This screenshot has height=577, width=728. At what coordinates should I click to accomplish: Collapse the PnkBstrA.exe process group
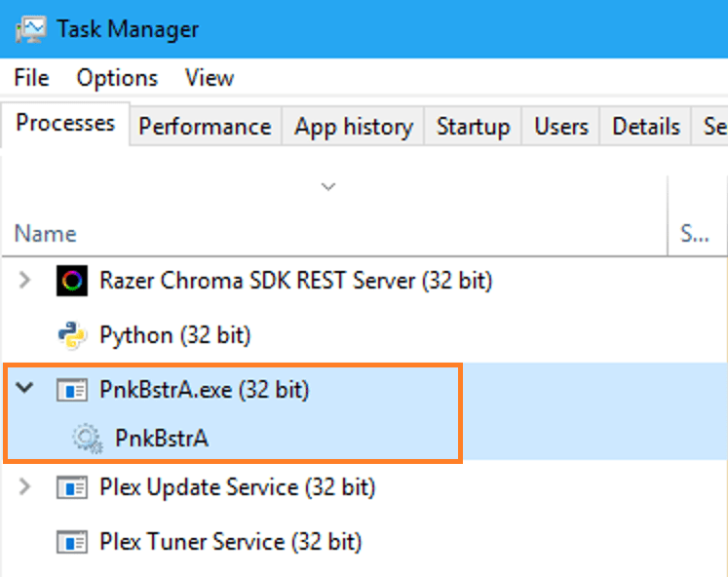pyautogui.click(x=24, y=387)
